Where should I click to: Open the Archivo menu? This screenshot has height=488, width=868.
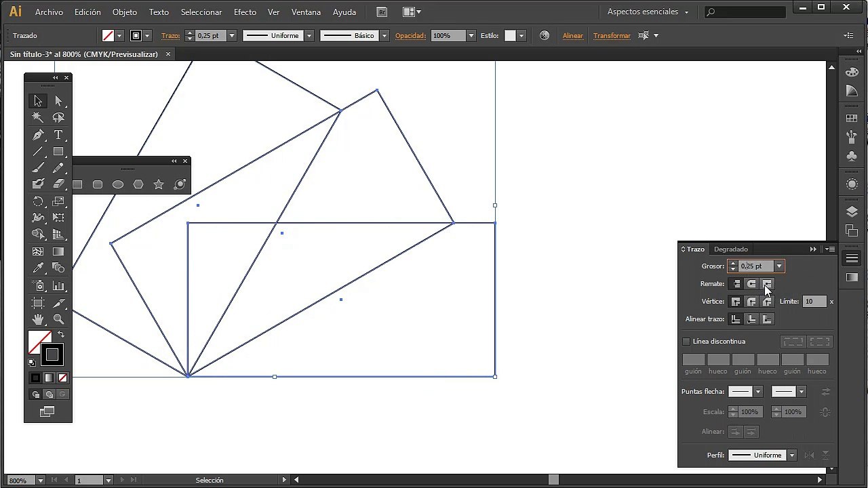click(49, 12)
